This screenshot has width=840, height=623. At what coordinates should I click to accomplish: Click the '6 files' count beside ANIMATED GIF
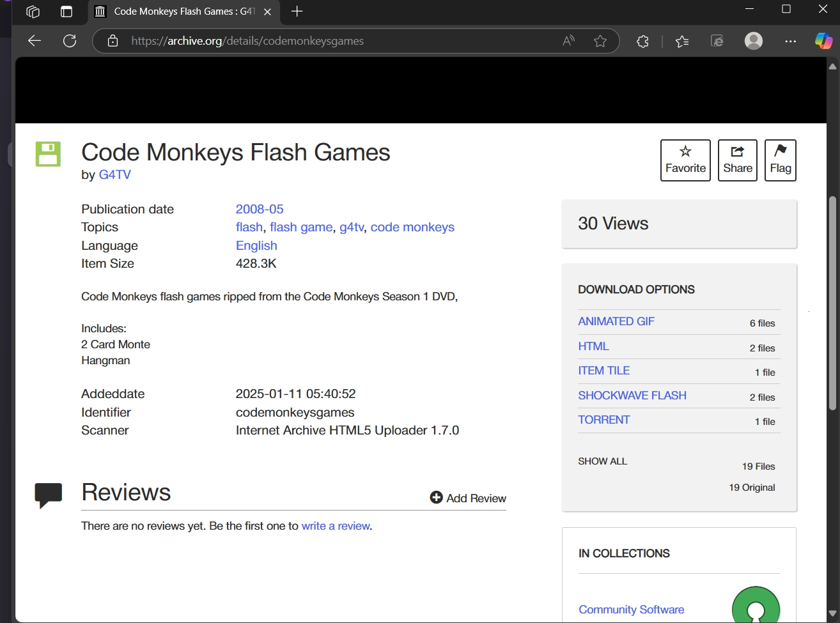[x=762, y=323]
